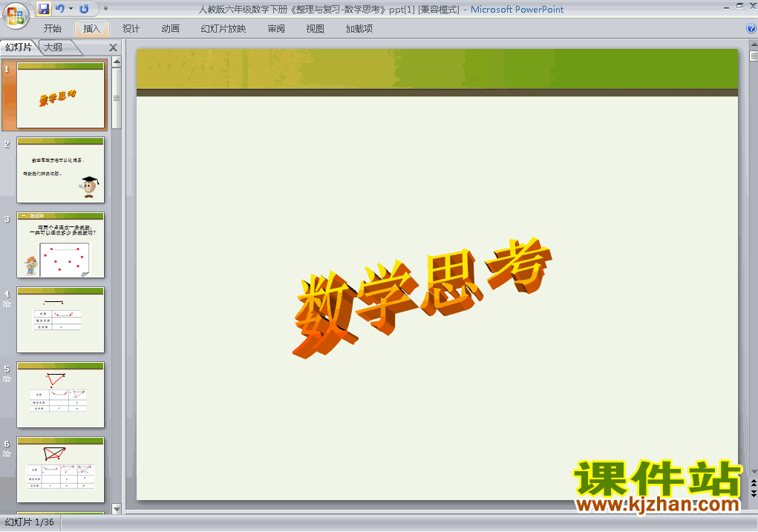Open the 开始 ribbon tab
Screen dimensions: 758x532
52,29
